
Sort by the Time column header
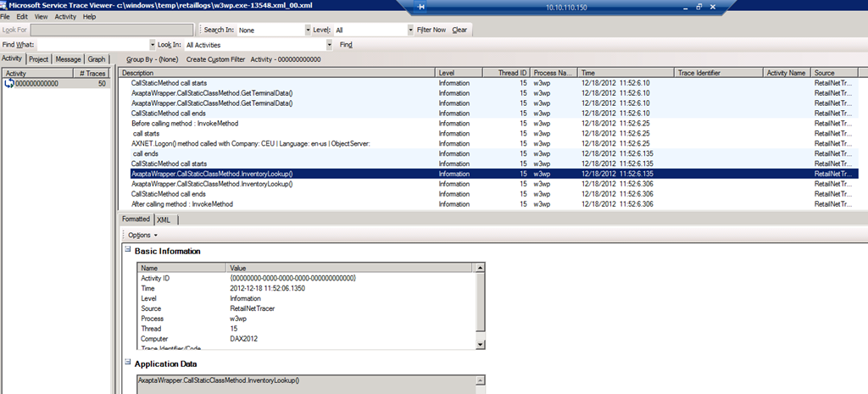tap(626, 73)
